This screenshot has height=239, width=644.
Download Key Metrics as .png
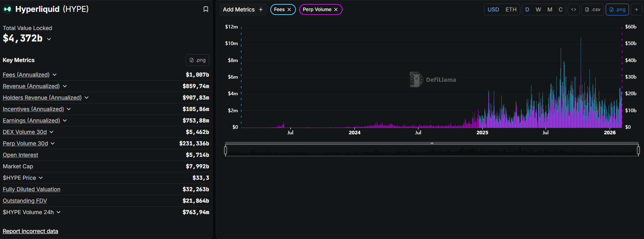[197, 60]
